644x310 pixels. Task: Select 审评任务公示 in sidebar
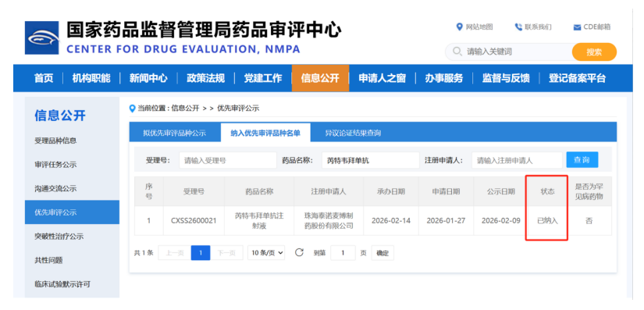point(55,165)
